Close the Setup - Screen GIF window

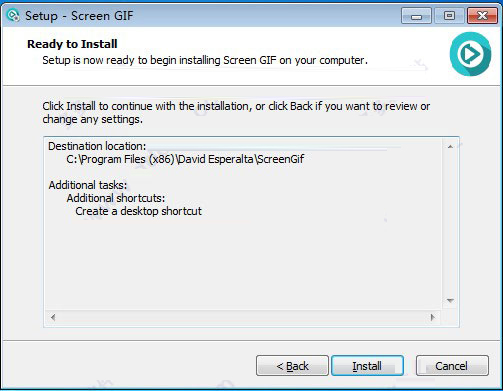coord(482,16)
